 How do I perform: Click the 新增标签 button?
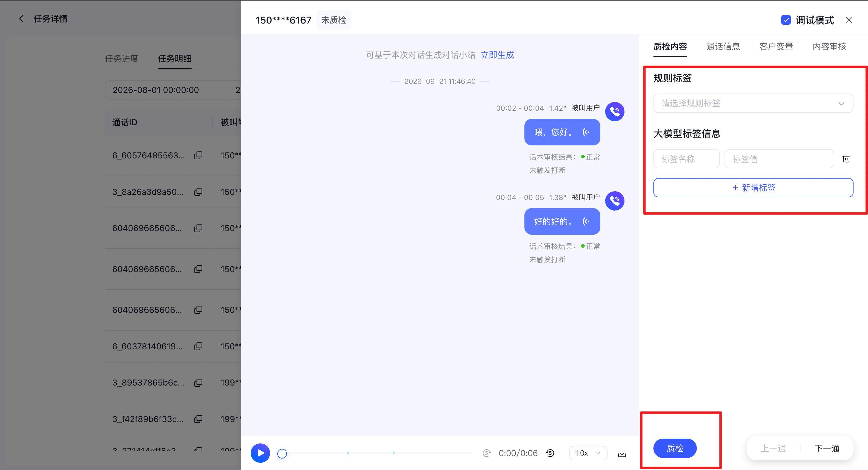753,187
